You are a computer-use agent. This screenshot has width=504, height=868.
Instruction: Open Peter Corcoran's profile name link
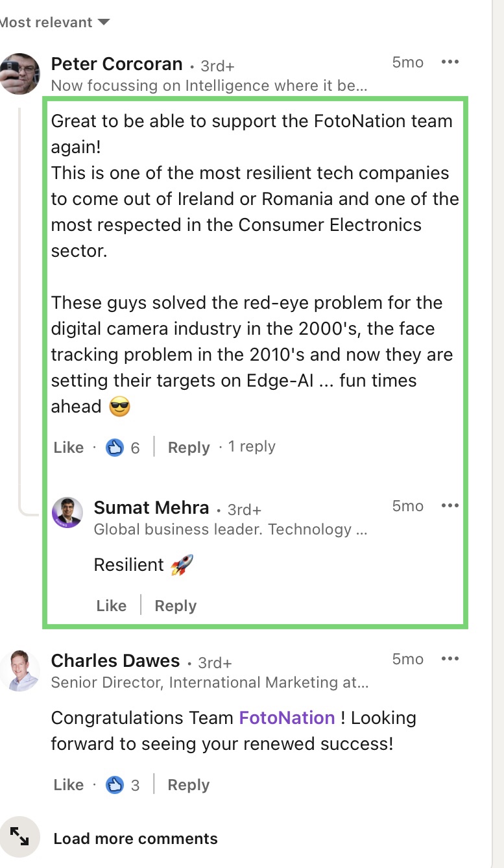tap(117, 64)
